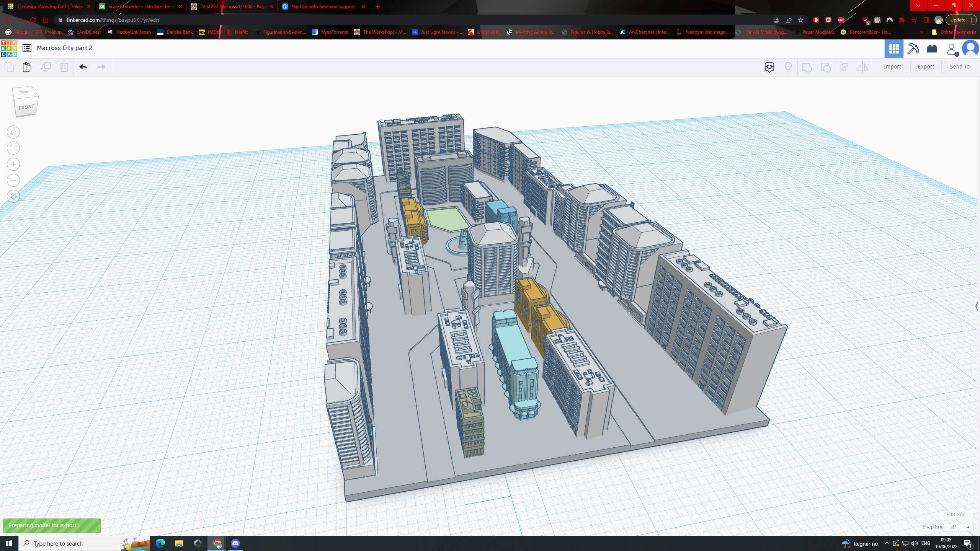Image resolution: width=980 pixels, height=551 pixels.
Task: Open notification center icon
Action: click(x=968, y=543)
